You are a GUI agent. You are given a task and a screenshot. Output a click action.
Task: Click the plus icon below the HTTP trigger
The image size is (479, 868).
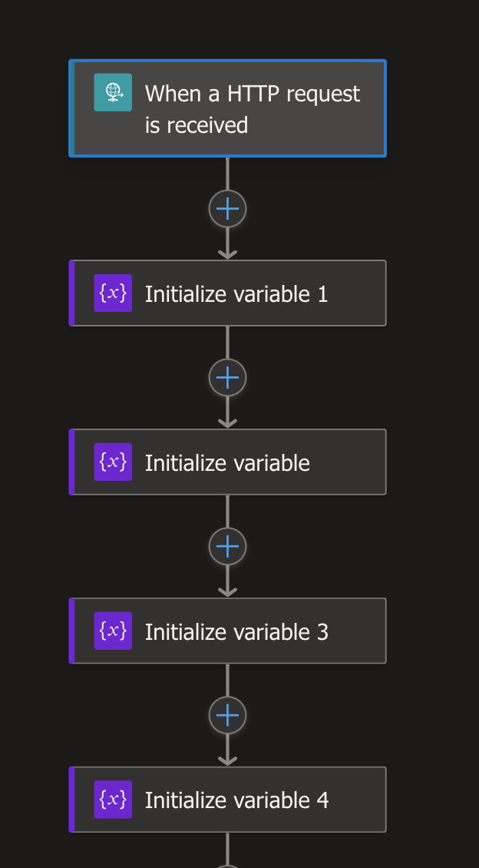(227, 208)
